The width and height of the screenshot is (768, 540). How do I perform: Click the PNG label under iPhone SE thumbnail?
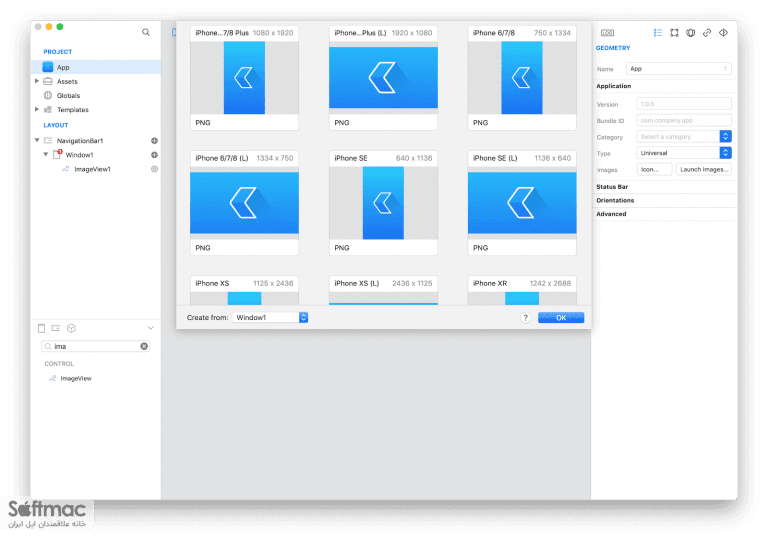point(342,248)
